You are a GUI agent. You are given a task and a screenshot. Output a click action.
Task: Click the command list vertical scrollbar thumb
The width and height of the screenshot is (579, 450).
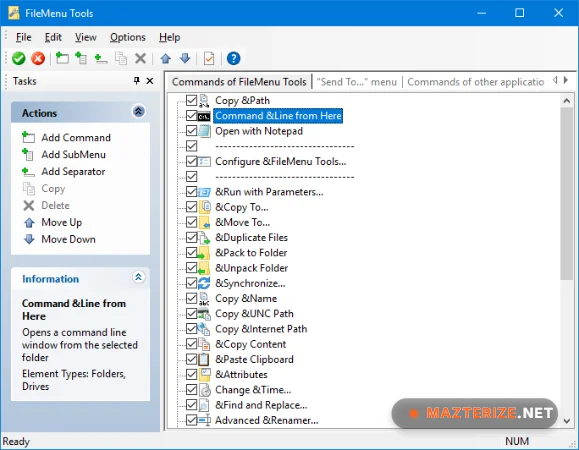coord(566,194)
